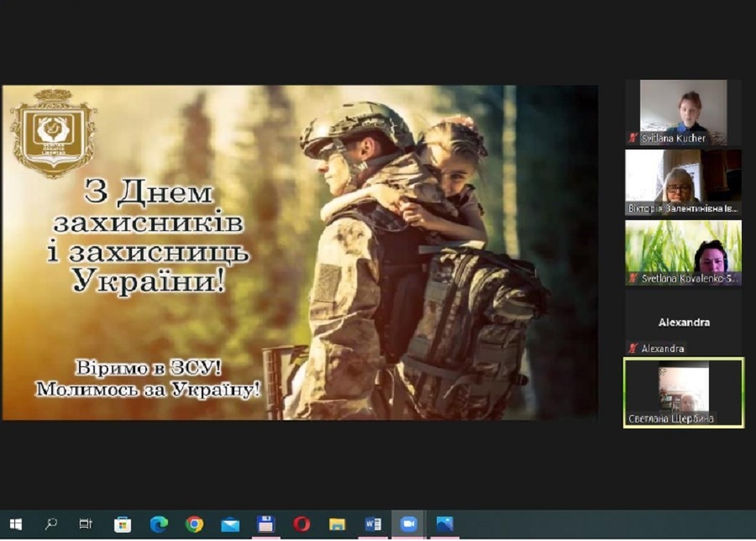Click the gold crest emblem on slide

tap(53, 133)
